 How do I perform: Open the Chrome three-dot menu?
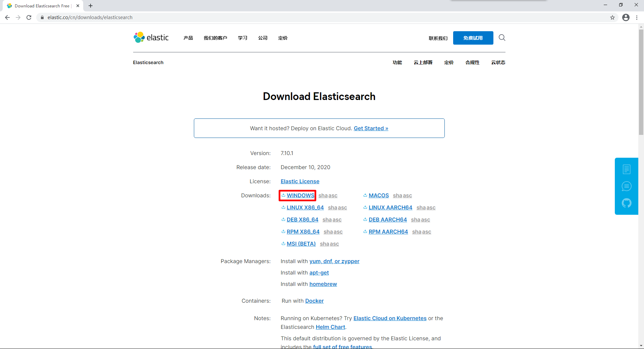pyautogui.click(x=637, y=17)
